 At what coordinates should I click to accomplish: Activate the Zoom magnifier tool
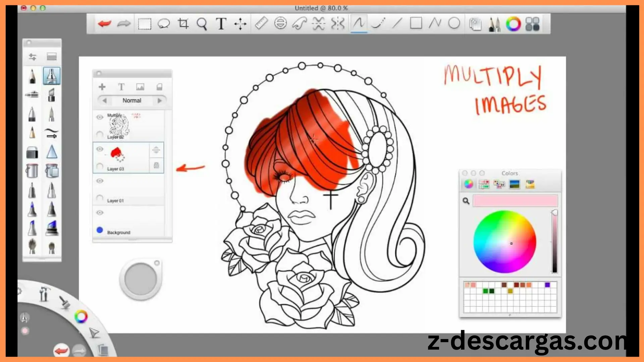click(x=202, y=24)
